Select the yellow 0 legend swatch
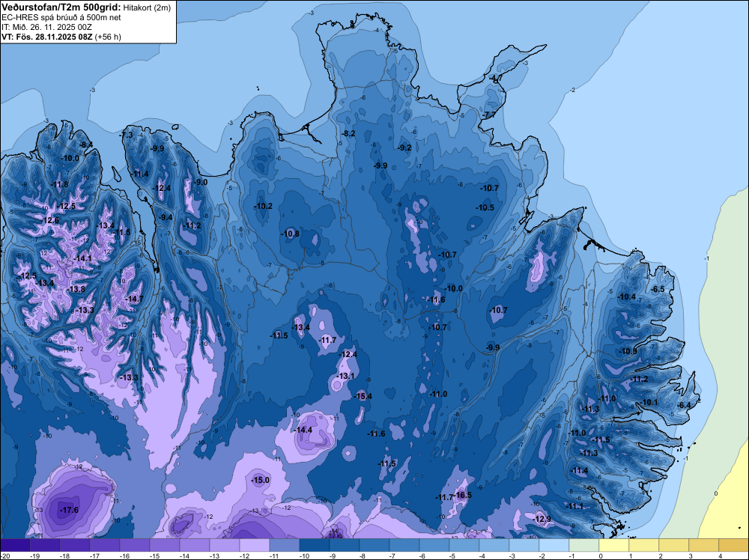The height and width of the screenshot is (560, 749). (614, 545)
